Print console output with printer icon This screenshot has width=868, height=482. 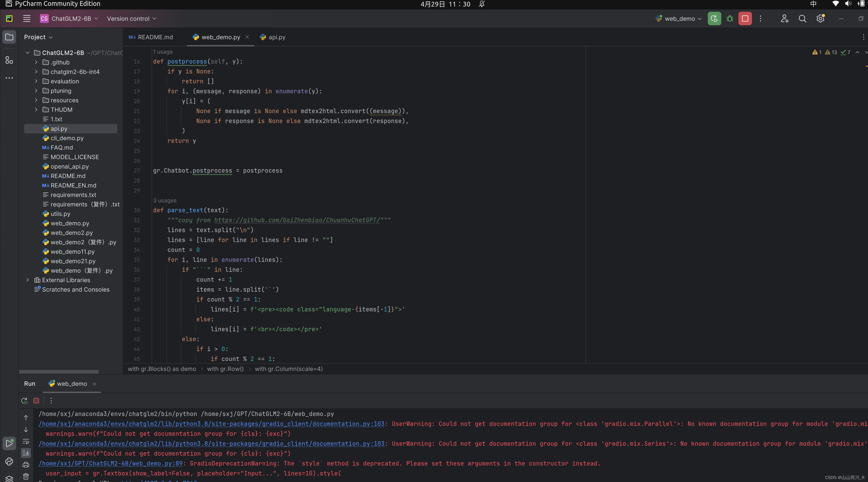tap(26, 465)
